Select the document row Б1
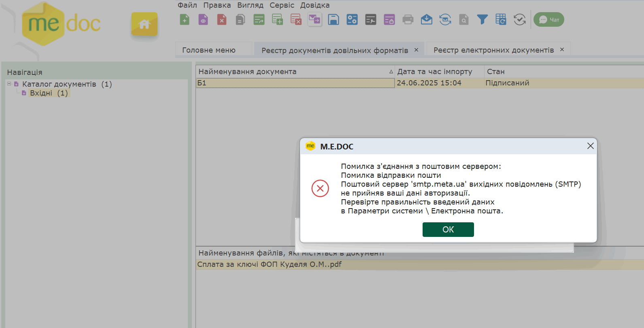This screenshot has height=328, width=644. click(295, 83)
